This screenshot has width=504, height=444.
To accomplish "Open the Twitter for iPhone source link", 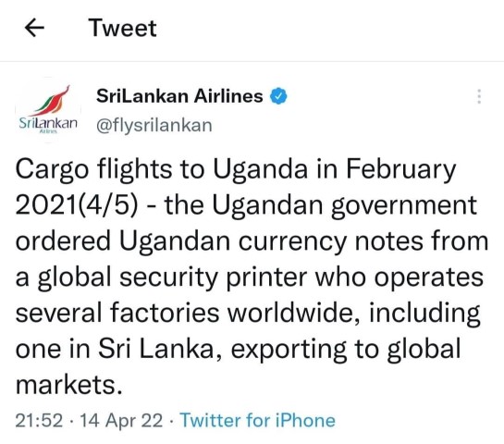I will click(258, 420).
